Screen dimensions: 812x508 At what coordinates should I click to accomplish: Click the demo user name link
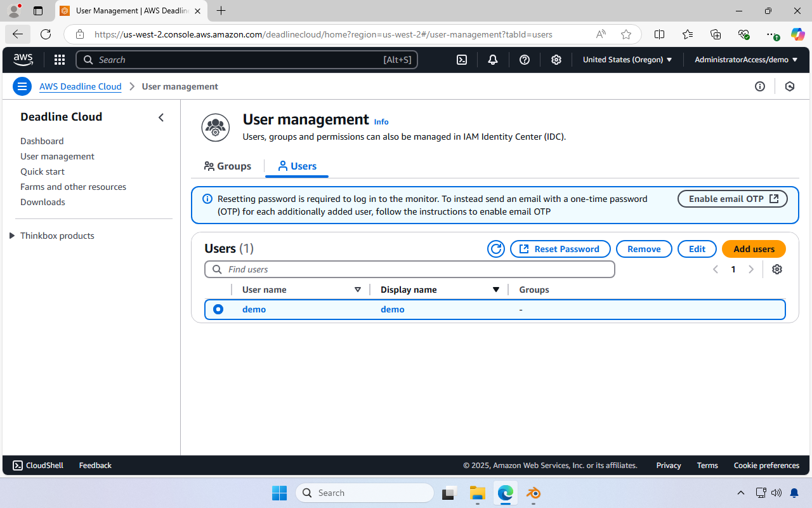(254, 309)
